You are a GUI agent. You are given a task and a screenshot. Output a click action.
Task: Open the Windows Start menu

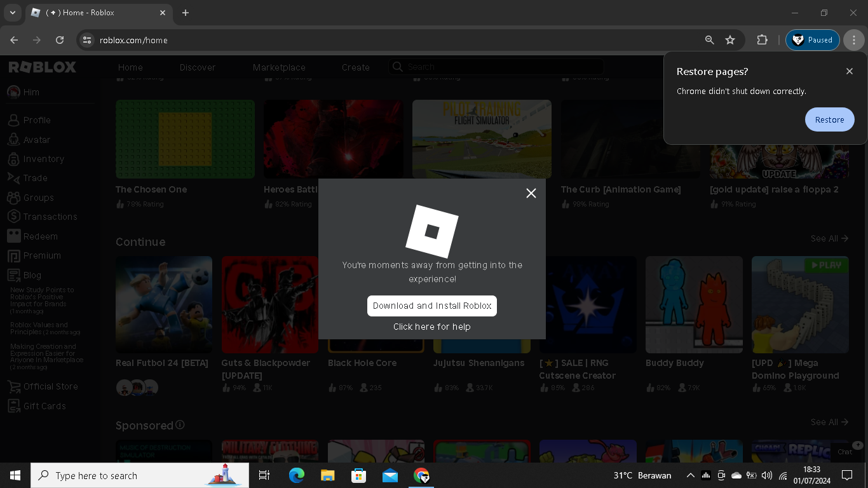pos(15,475)
